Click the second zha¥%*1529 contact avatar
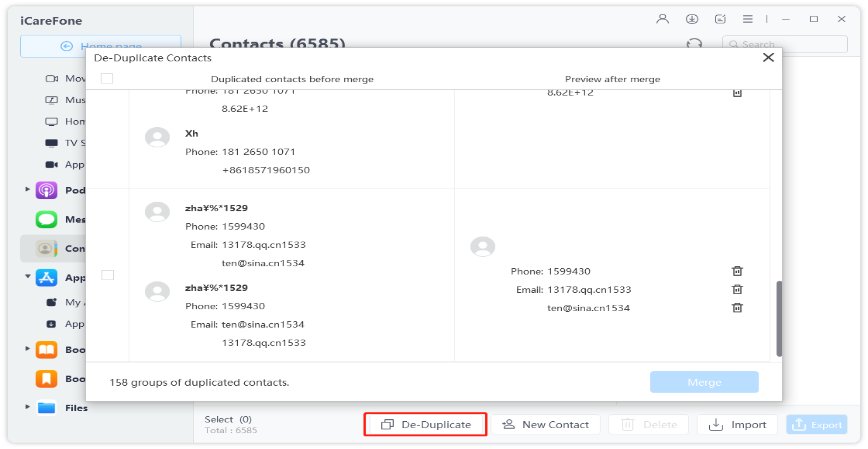 (157, 291)
